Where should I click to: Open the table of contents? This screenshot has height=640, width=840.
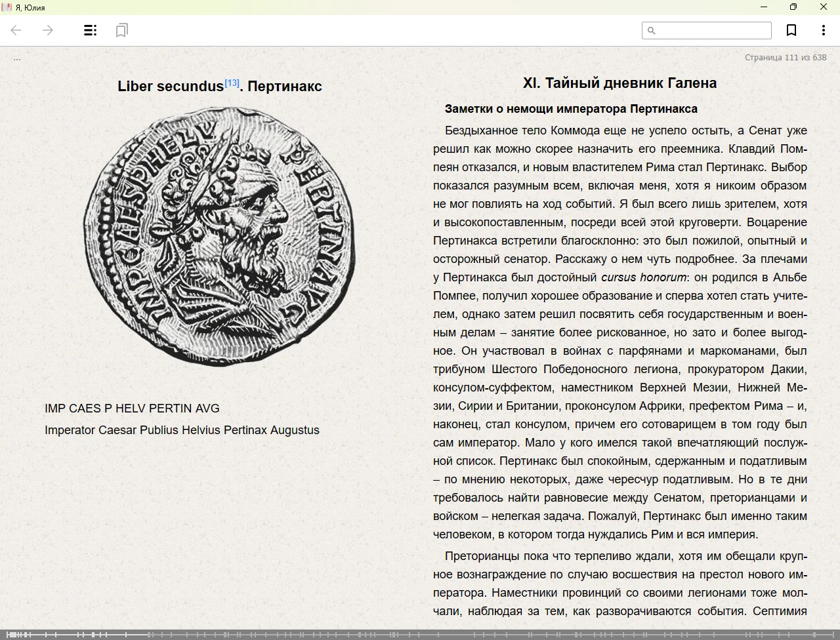tap(91, 30)
